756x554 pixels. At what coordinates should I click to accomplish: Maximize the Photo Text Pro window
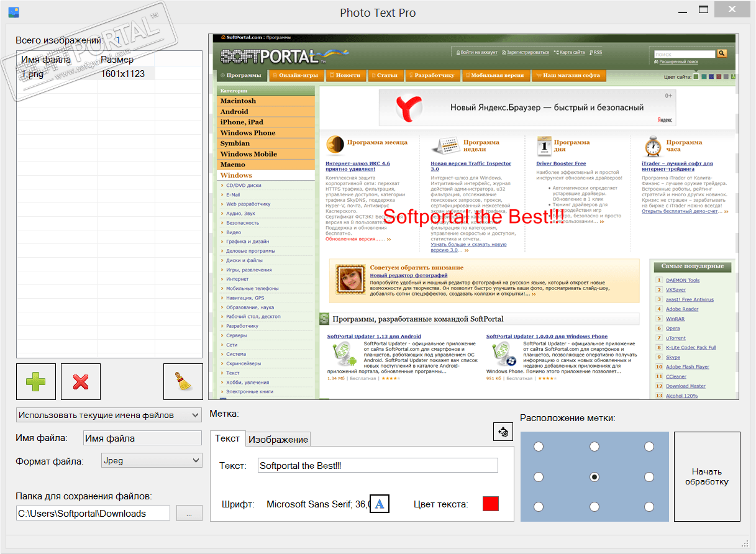tap(703, 9)
